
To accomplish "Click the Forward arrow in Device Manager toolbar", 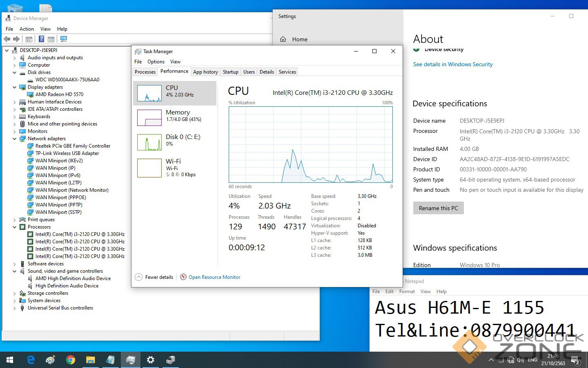I will (16, 39).
